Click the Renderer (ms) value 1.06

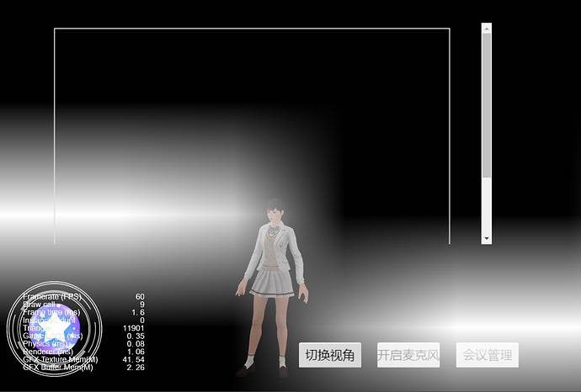(x=136, y=352)
